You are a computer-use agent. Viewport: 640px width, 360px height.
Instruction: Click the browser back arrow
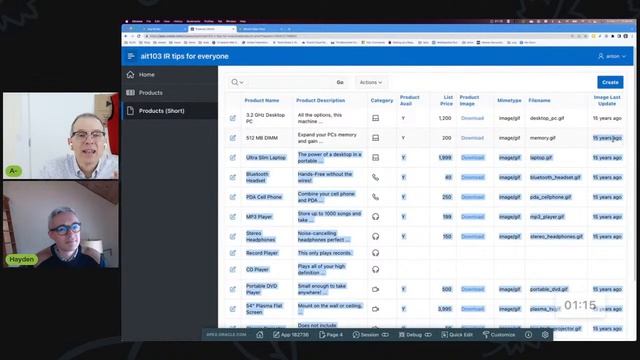pos(126,36)
